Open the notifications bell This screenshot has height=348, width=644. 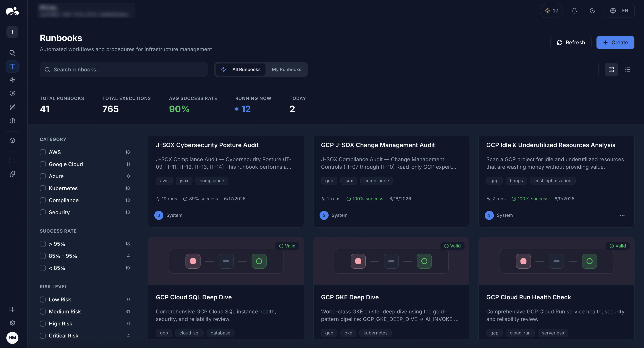(x=574, y=11)
